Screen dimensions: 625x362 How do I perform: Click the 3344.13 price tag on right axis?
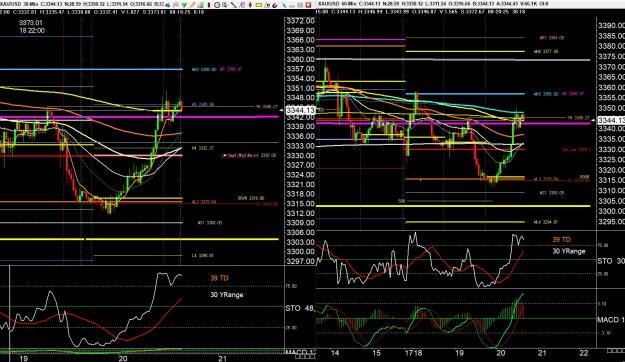pyautogui.click(x=611, y=120)
